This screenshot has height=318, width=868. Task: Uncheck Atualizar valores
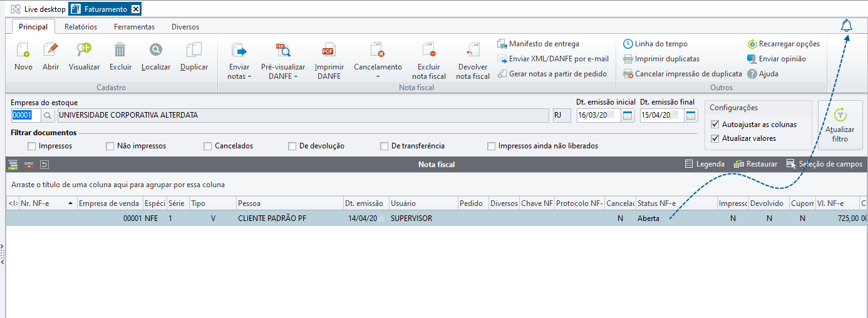tap(715, 138)
